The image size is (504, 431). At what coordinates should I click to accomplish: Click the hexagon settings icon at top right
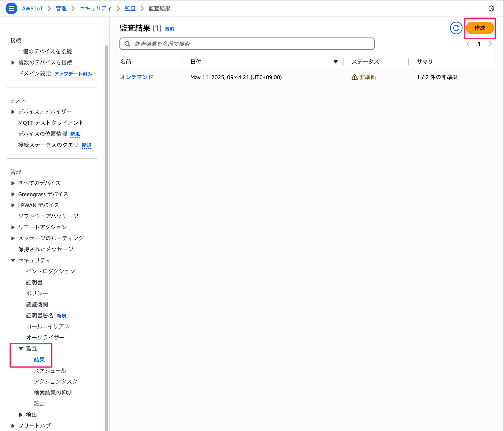[491, 9]
